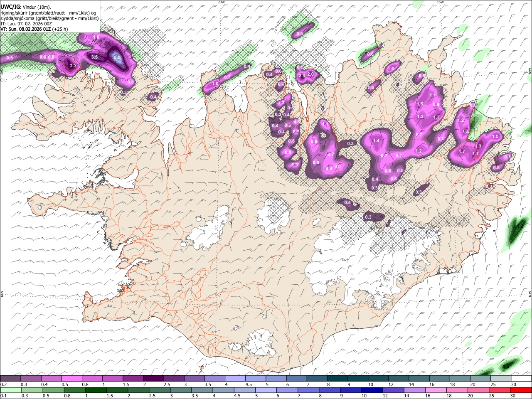Click lower legend swatch between 20 and 25
The height and width of the screenshot is (399, 532).
click(478, 390)
